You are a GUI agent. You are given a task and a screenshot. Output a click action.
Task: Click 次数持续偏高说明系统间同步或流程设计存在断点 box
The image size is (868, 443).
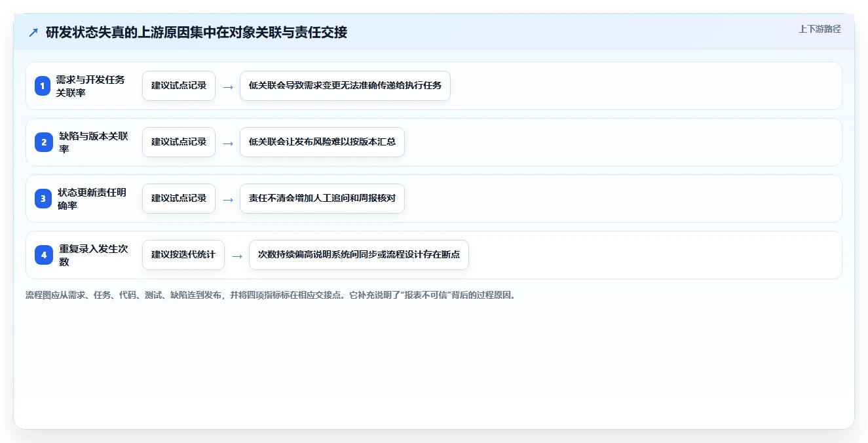[x=359, y=255]
